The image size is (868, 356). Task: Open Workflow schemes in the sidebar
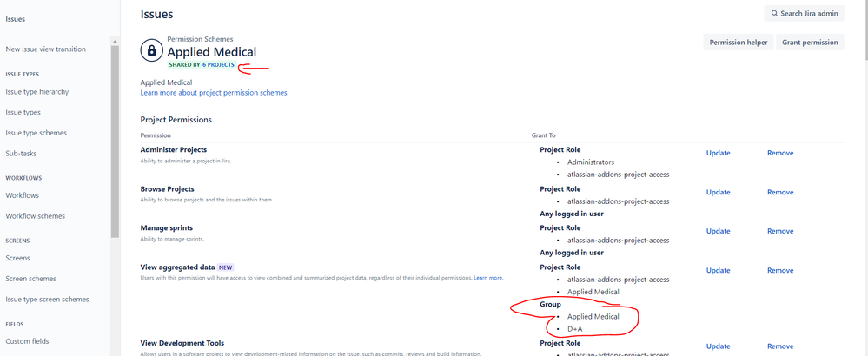tap(35, 216)
